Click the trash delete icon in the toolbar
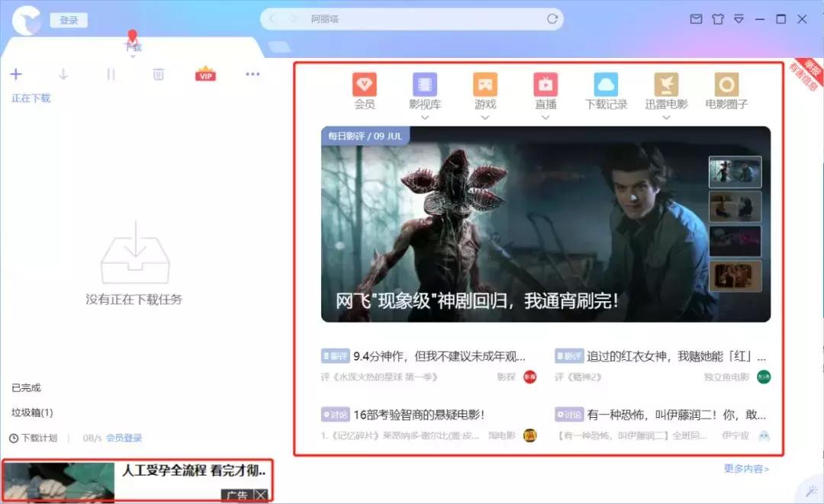This screenshot has width=824, height=504. click(158, 74)
